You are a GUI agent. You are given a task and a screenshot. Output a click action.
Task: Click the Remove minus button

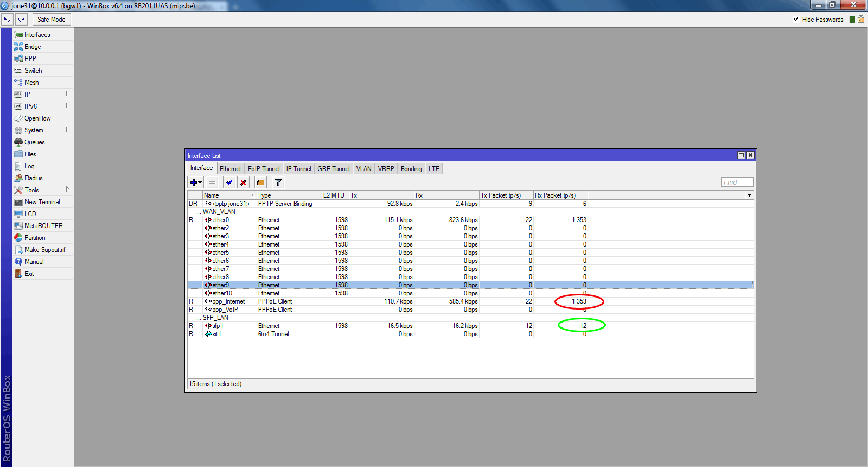pos(212,182)
